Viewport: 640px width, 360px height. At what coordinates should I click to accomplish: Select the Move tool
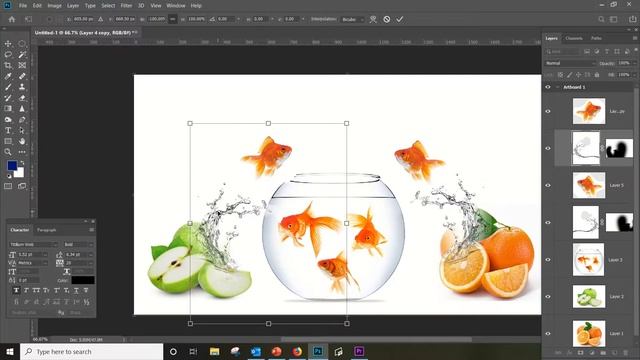8,44
